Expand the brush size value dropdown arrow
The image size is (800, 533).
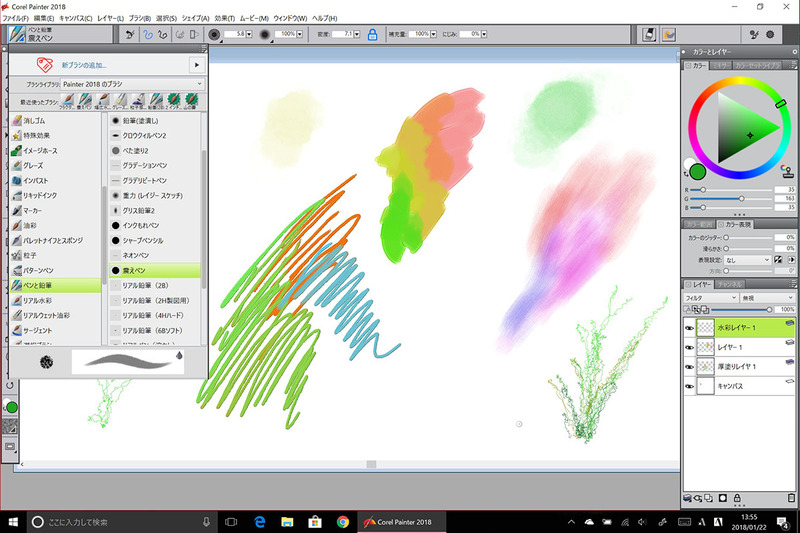point(249,34)
